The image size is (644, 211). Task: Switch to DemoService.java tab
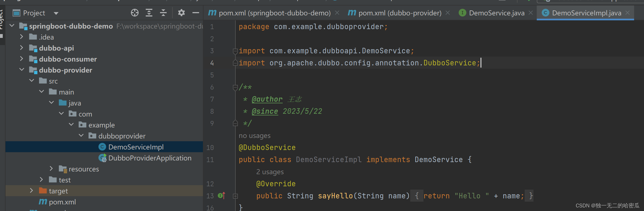[x=497, y=13]
